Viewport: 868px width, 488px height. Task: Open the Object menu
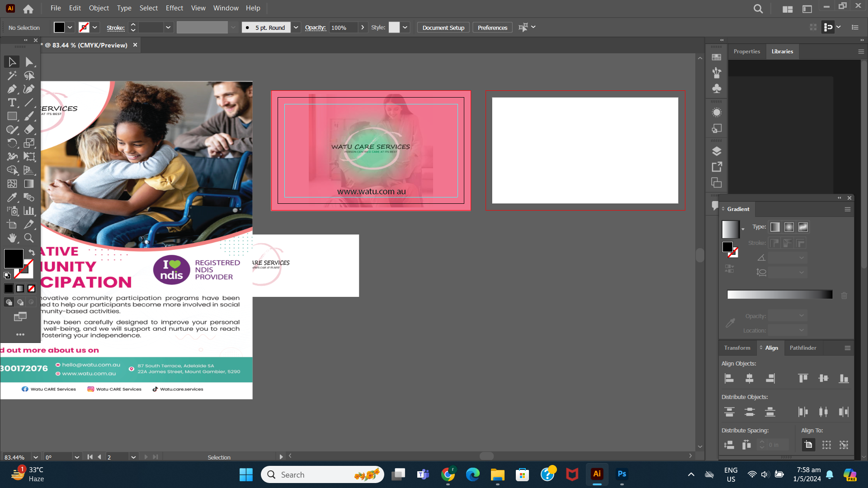point(99,8)
